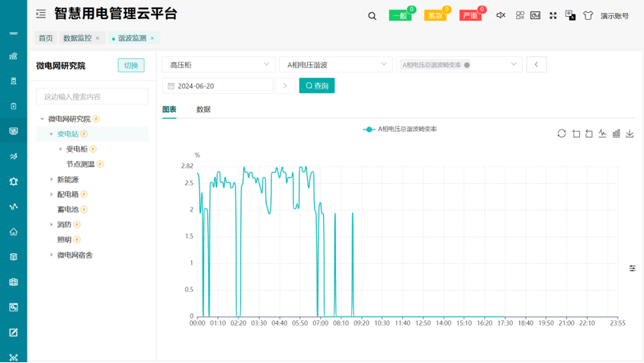Screen dimensions: 644x363
Task: Select the 谐波监测 tab
Action: [x=132, y=38]
